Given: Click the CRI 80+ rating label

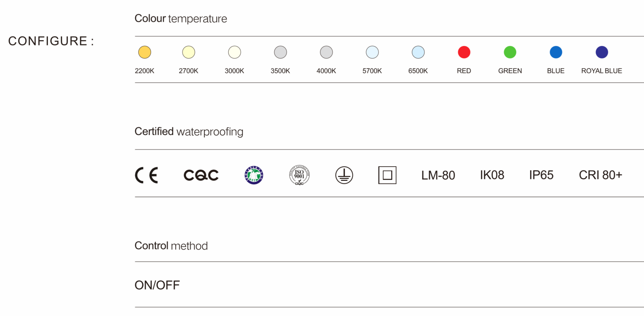Looking at the screenshot, I should coord(601,175).
